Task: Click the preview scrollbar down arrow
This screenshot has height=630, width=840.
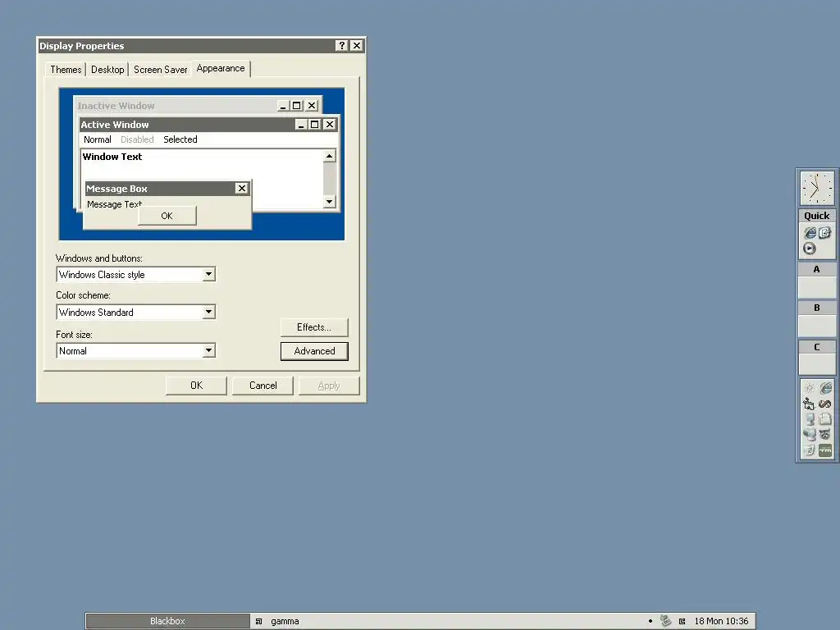Action: coord(330,202)
